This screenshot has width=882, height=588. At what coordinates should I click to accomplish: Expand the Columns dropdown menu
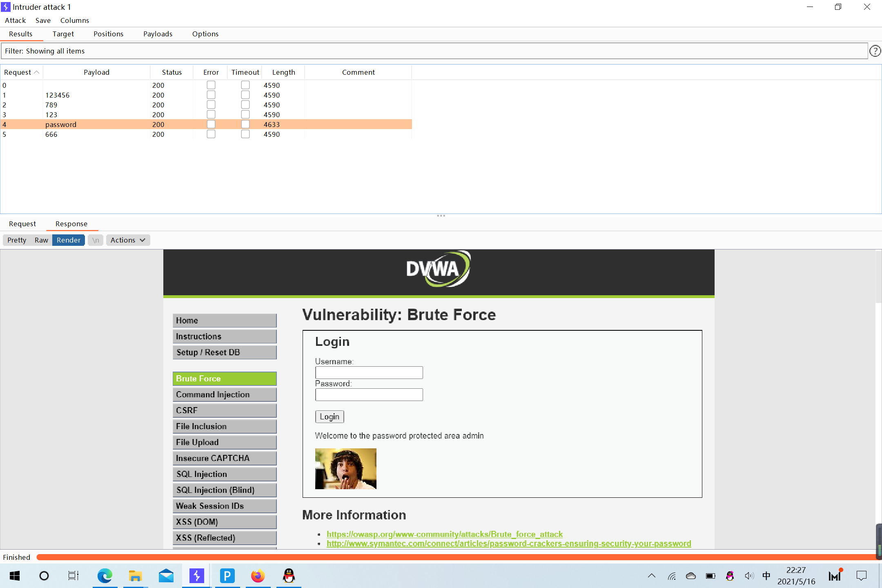point(74,20)
